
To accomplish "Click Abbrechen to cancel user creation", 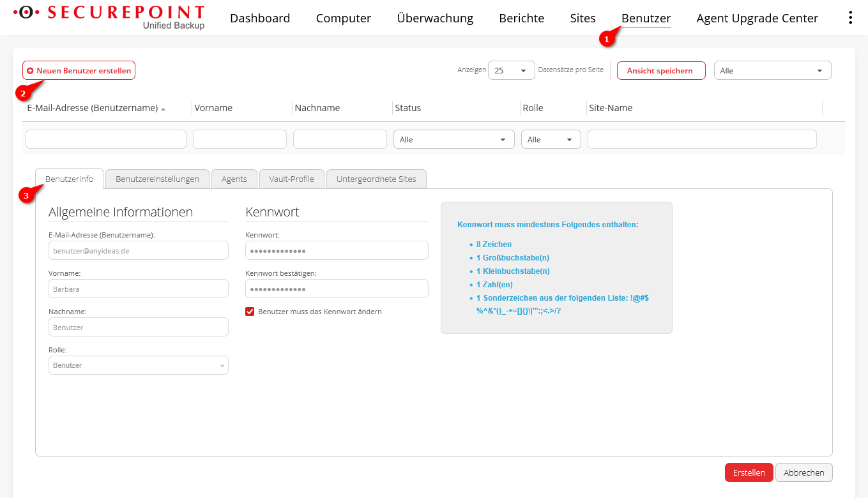I will point(803,472).
